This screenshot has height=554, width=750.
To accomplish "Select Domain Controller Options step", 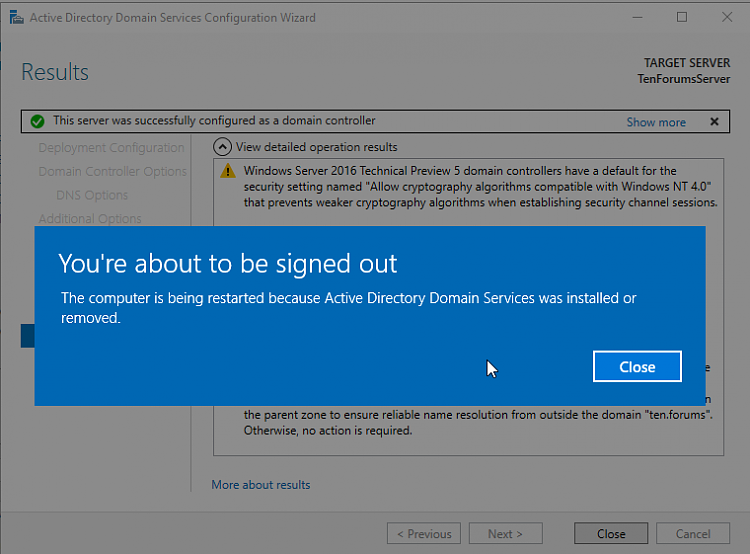I will (112, 171).
